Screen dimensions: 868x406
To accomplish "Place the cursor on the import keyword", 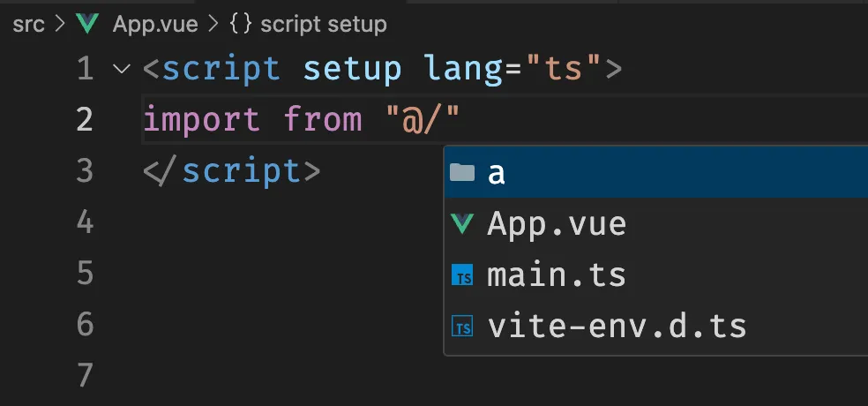I will [201, 120].
